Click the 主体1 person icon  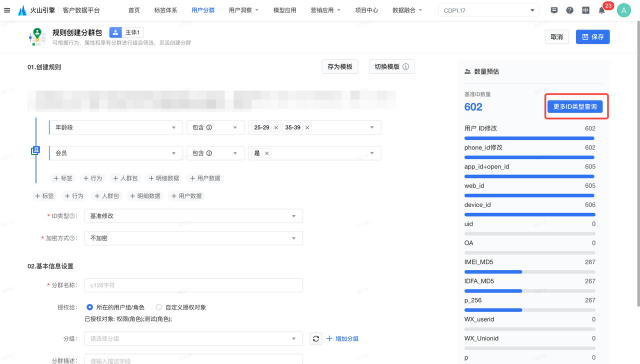pos(115,32)
